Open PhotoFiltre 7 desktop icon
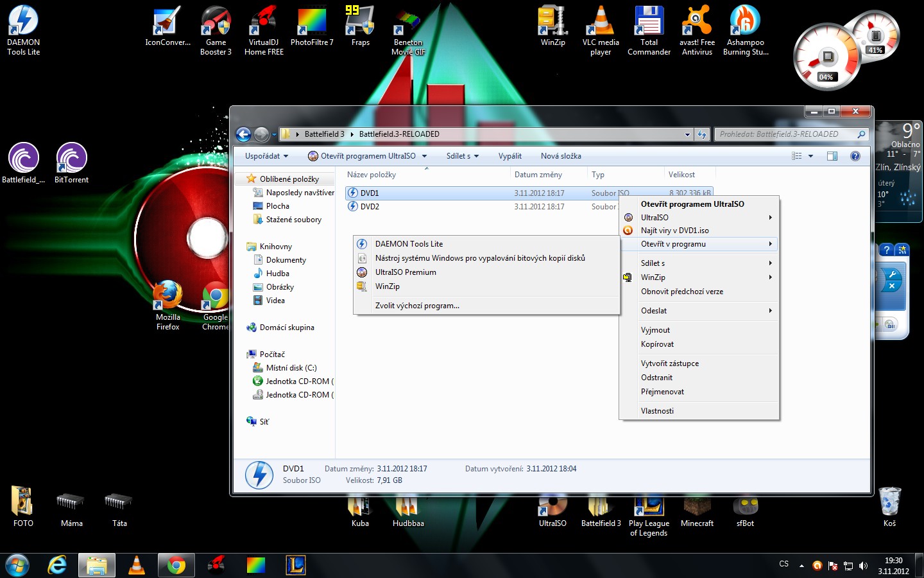This screenshot has height=578, width=924. coord(312,27)
